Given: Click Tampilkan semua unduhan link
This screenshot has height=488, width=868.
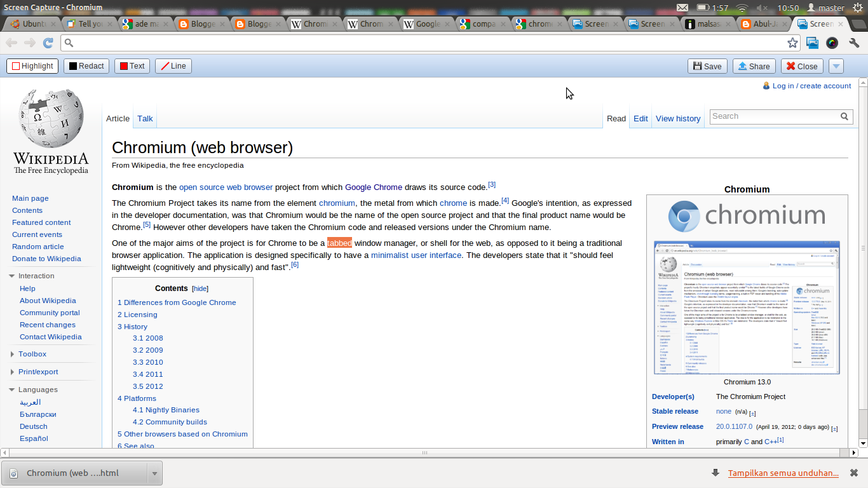Looking at the screenshot, I should click(783, 473).
